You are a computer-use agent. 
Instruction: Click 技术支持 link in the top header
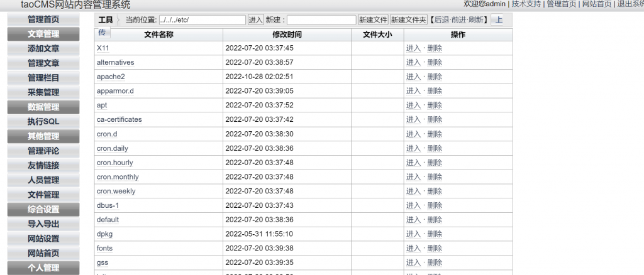coord(526,4)
